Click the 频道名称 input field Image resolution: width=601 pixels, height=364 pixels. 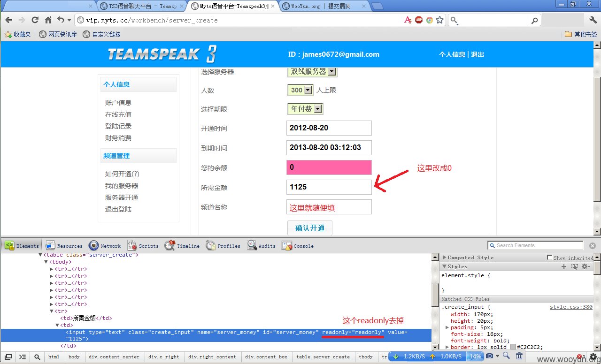pos(329,207)
